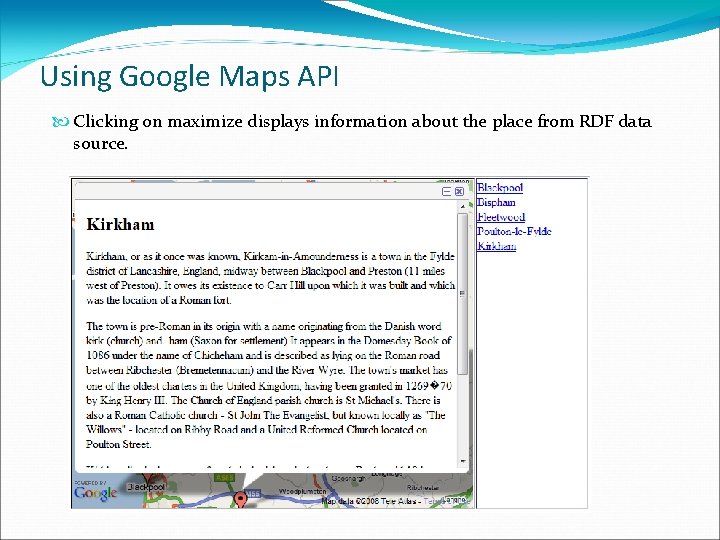Click the info window scroll up arrow

tap(462, 207)
